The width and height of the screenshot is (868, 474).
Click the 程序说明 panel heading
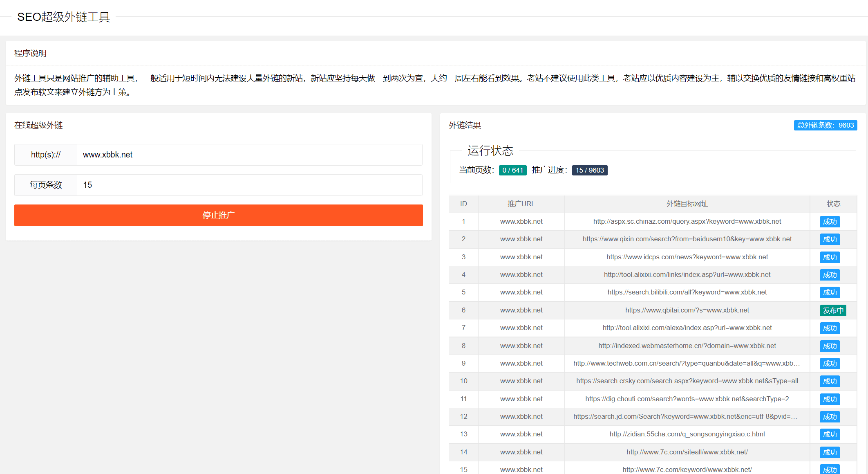click(x=30, y=53)
